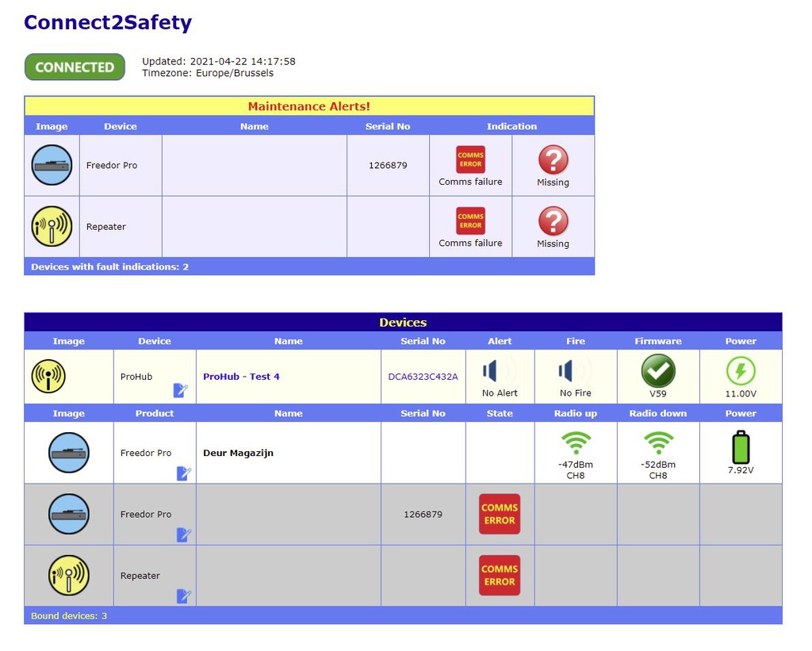This screenshot has height=651, width=812.
Task: Click the edit icon under ProHub device
Action: [181, 390]
